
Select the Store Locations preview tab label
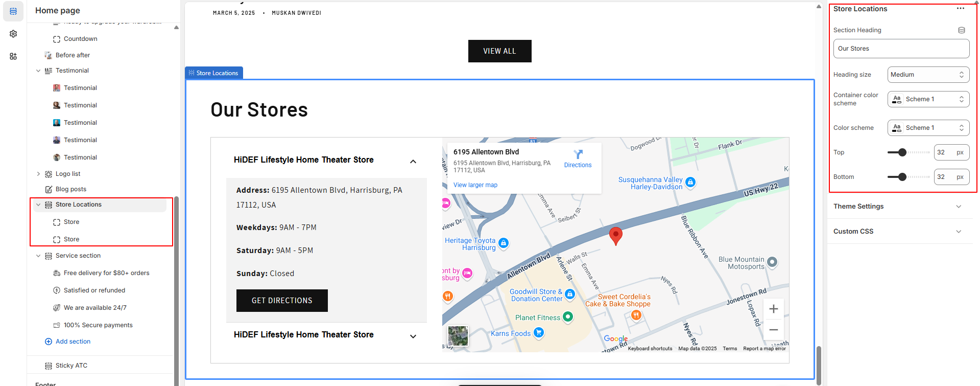coord(213,73)
